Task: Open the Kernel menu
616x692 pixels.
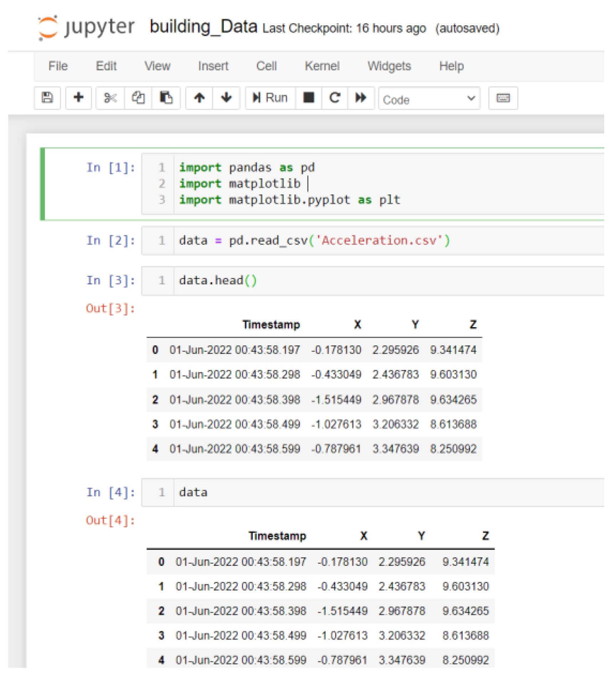Action: 322,66
